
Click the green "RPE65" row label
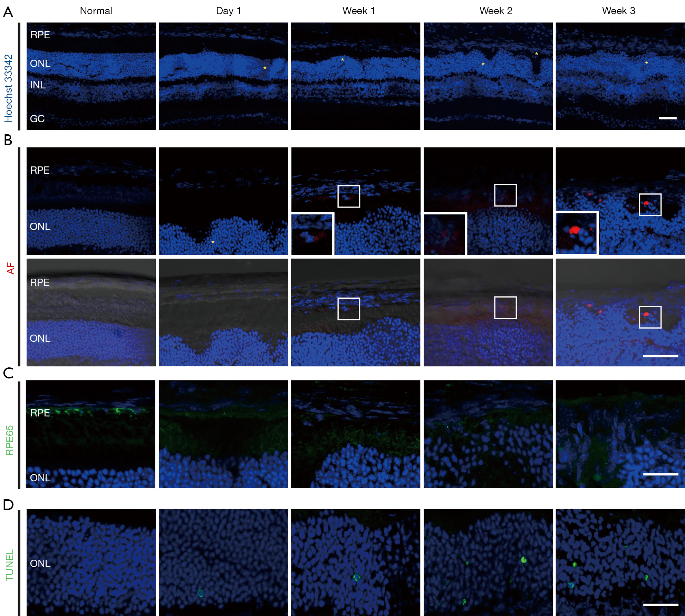click(x=9, y=440)
